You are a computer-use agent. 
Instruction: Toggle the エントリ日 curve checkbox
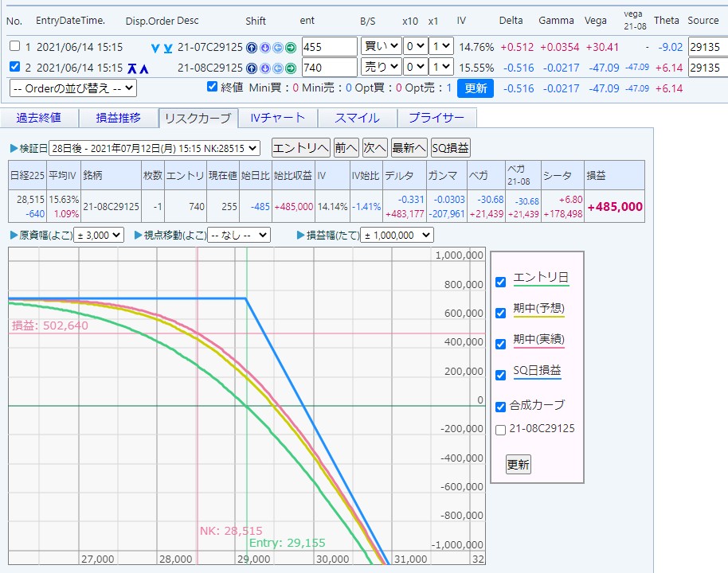coord(500,282)
